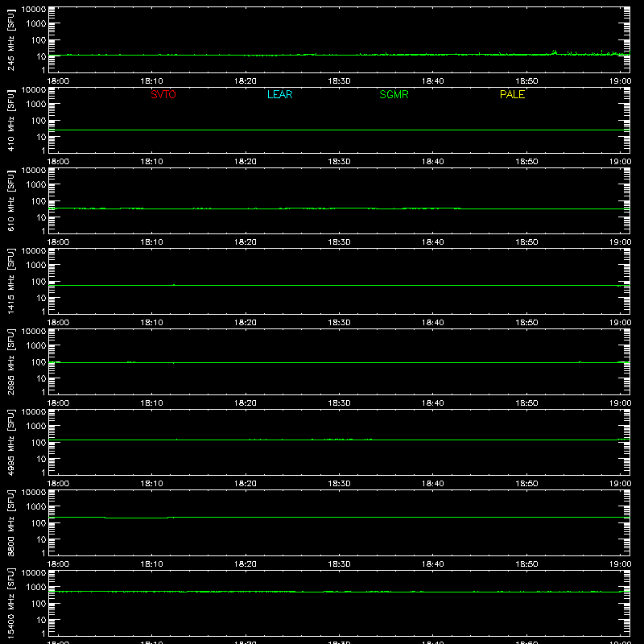Click 18:00 label under the 8800 MHz plot

point(58,564)
